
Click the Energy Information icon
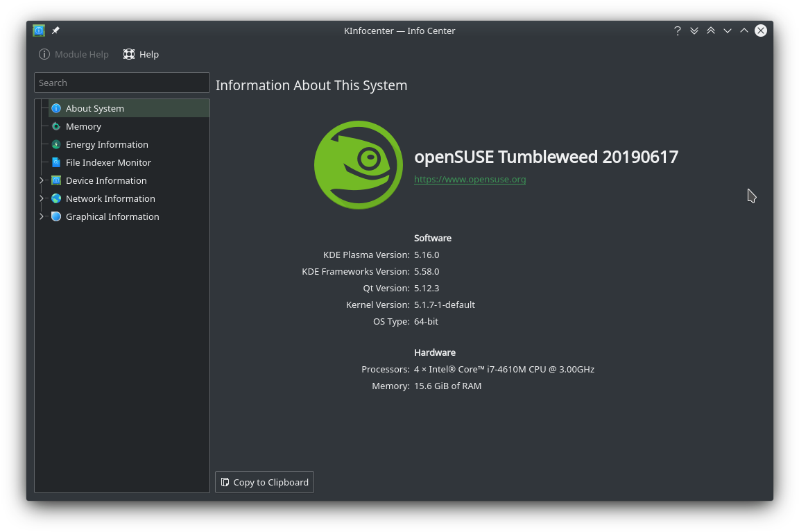[x=56, y=144]
